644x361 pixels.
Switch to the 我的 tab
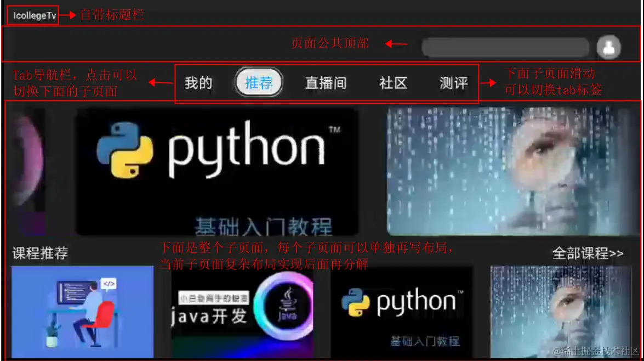[x=198, y=83]
